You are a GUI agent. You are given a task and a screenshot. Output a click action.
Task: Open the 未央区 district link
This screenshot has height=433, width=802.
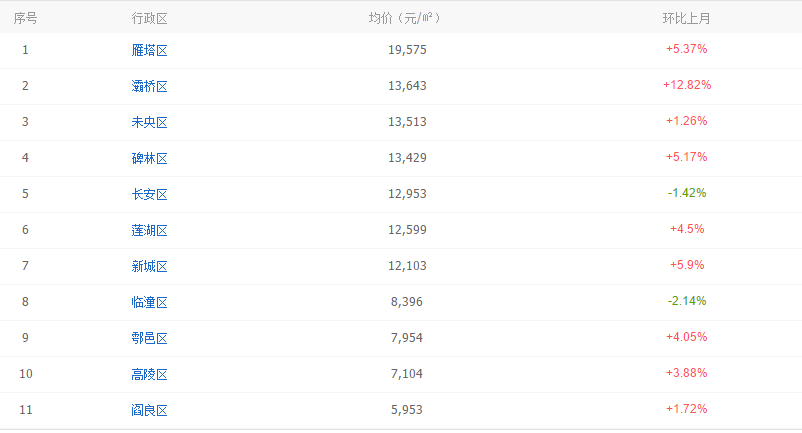(149, 122)
